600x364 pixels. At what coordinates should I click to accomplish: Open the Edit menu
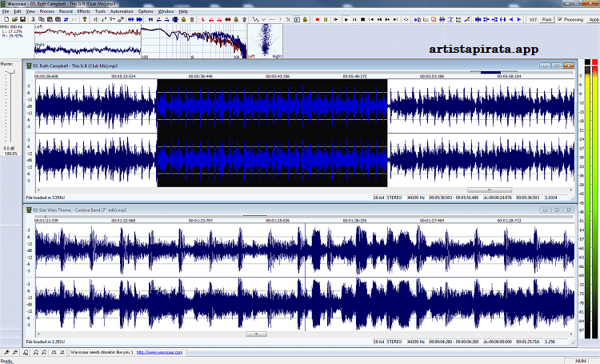(18, 11)
